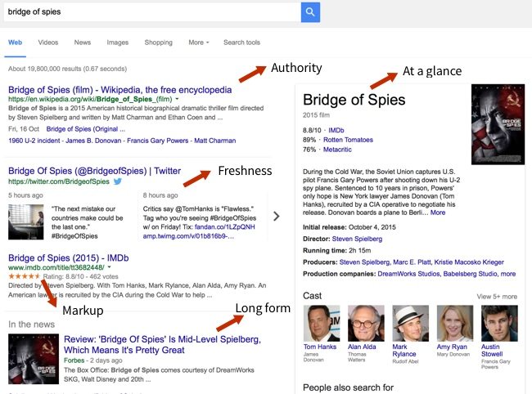Expand Wikipedia result URL dropdown arrow
Image resolution: width=532 pixels, height=394 pixels.
coord(179,99)
